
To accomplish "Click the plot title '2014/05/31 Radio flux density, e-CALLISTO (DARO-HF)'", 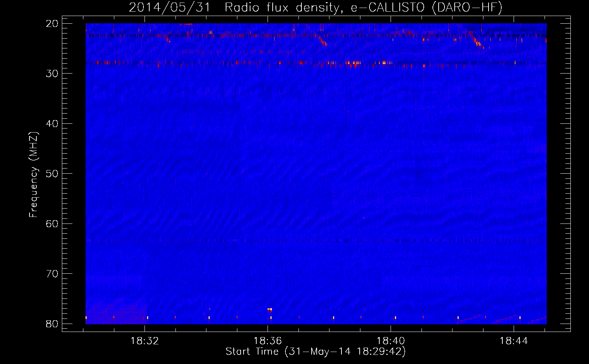I will tap(316, 8).
